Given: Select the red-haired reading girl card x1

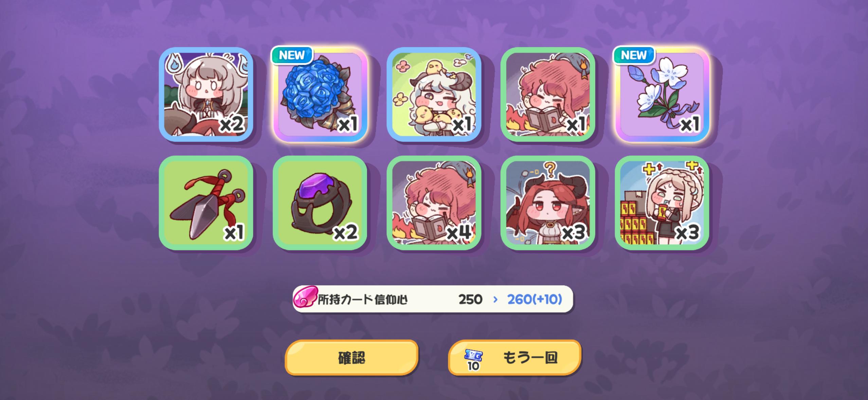Looking at the screenshot, I should 548,94.
